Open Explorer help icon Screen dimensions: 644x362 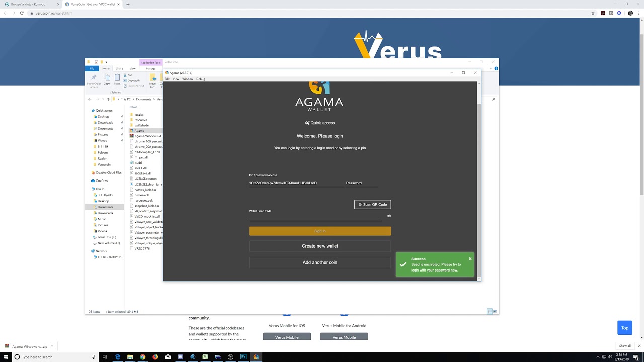pos(496,68)
